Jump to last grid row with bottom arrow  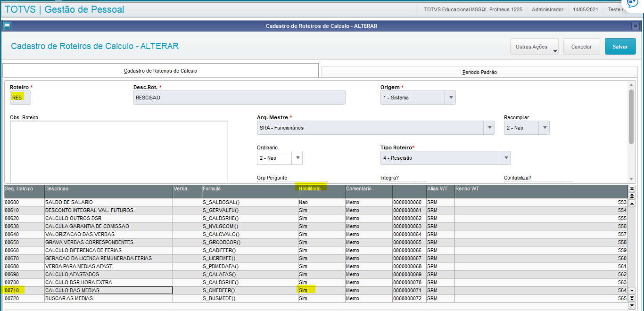[632, 305]
